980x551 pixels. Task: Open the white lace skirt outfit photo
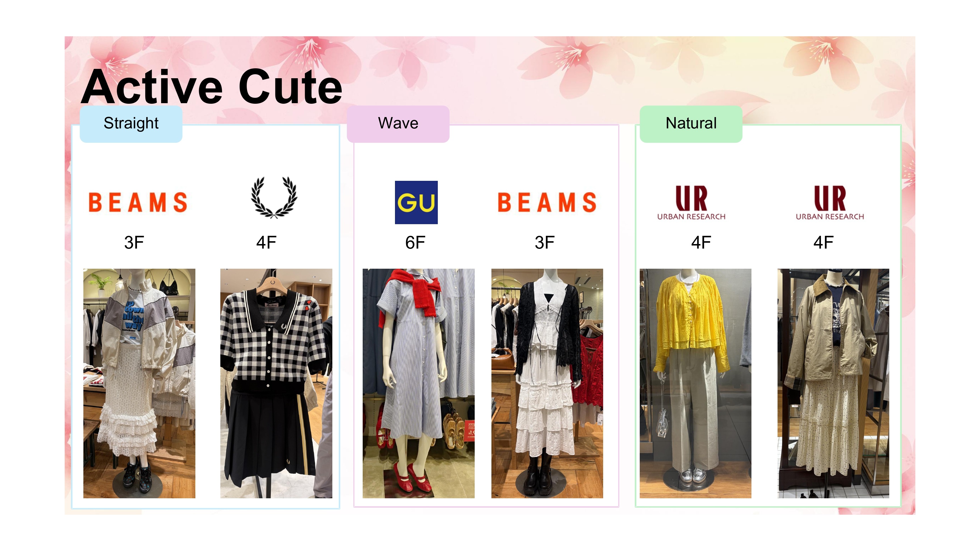point(139,383)
